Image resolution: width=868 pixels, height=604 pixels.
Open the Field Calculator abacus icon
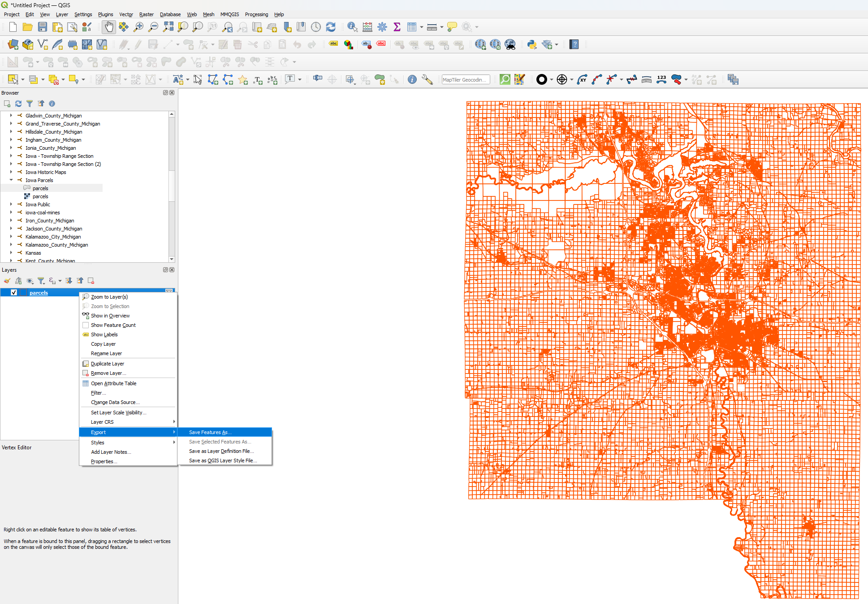coord(367,27)
